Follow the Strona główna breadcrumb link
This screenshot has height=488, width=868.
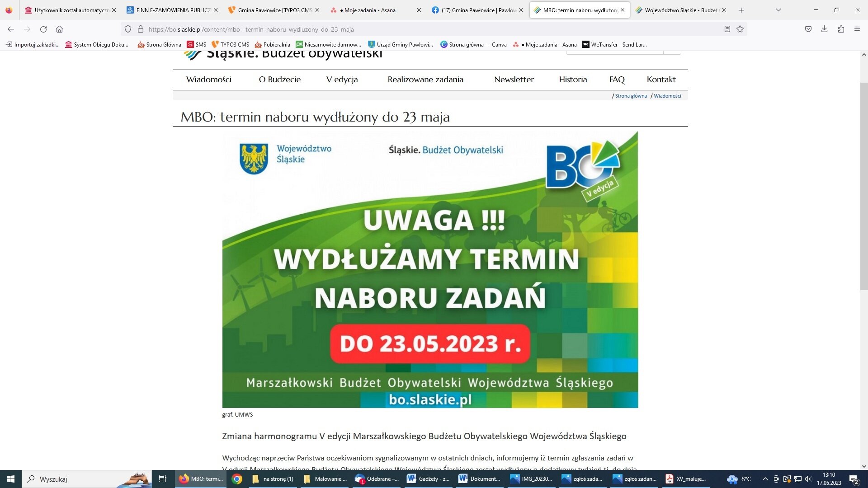coord(631,96)
